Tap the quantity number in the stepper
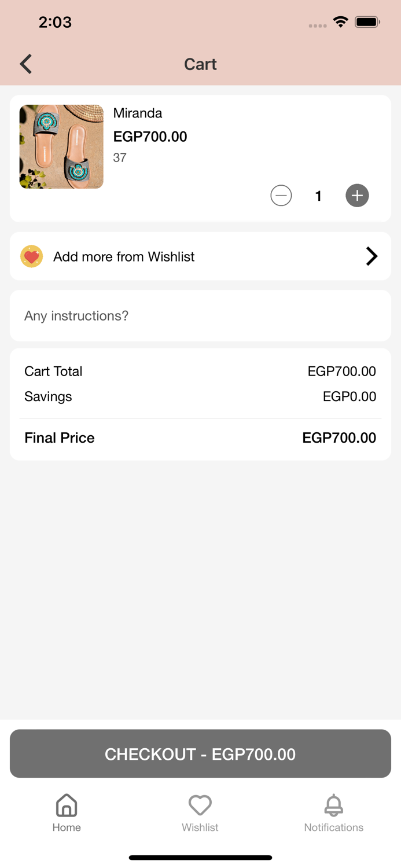Image resolution: width=401 pixels, height=868 pixels. 318,196
